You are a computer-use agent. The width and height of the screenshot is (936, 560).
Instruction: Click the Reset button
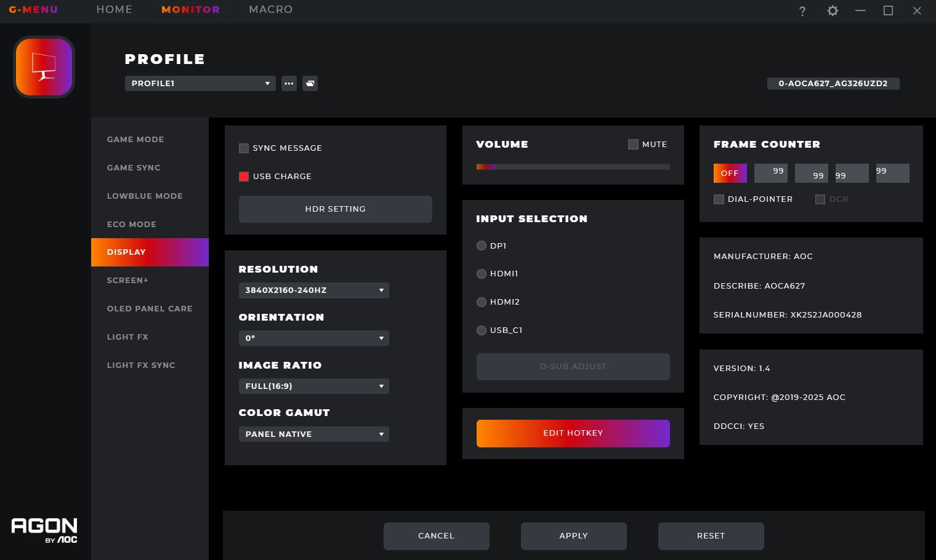[711, 536]
